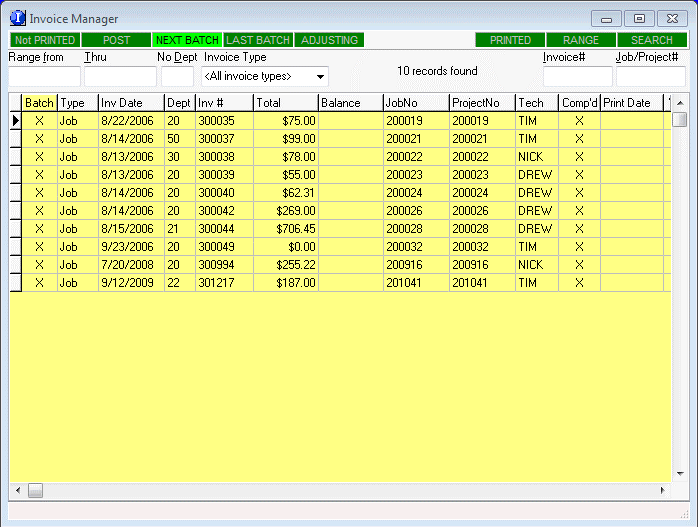
Task: Click the JobNo column header
Action: (x=416, y=103)
